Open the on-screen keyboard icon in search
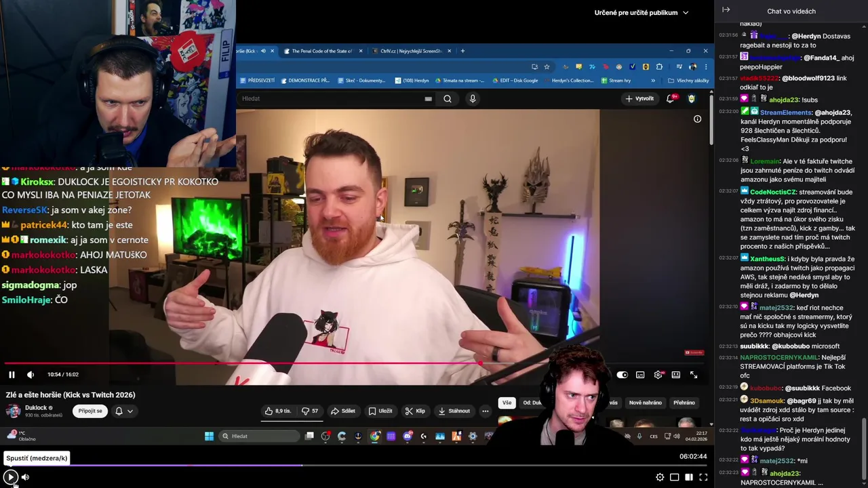This screenshot has width=868, height=488. click(x=428, y=99)
